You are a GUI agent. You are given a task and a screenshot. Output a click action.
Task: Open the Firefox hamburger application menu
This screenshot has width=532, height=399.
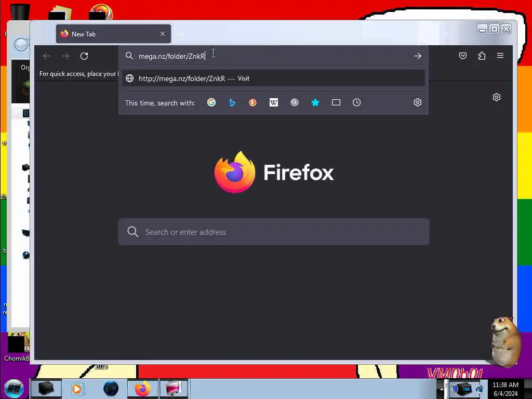point(500,56)
